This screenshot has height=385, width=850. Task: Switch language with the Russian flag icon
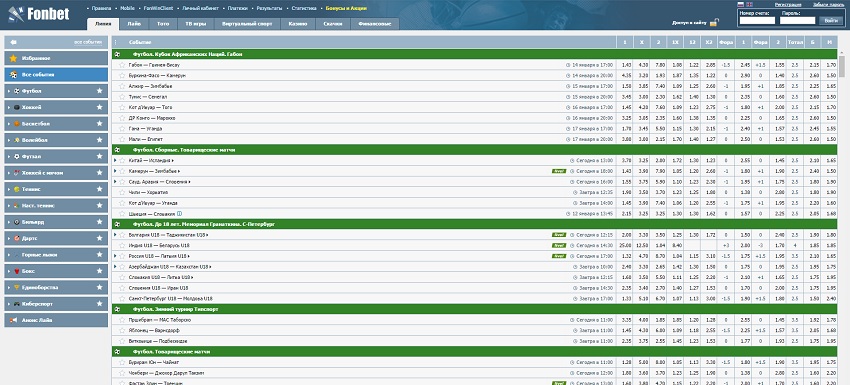[741, 4]
